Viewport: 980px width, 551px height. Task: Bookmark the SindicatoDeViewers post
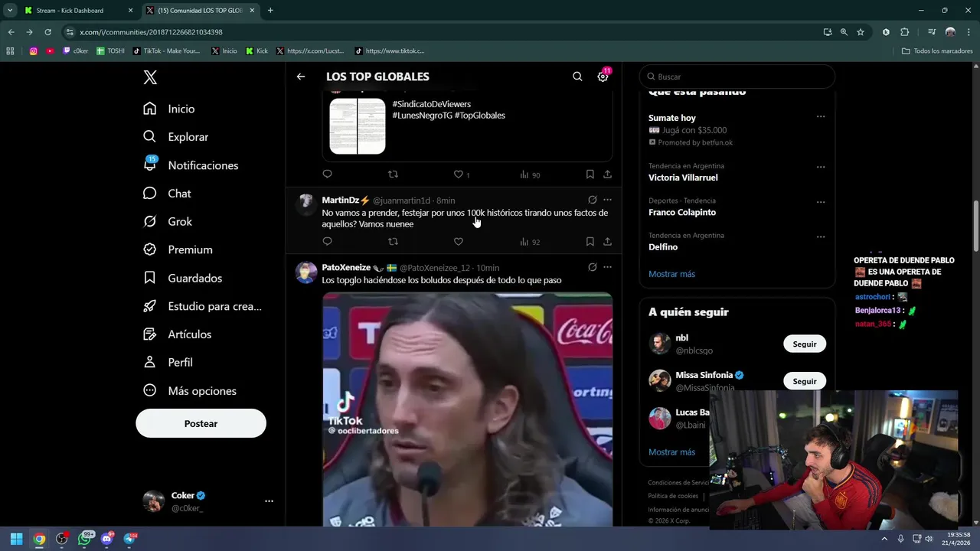590,174
